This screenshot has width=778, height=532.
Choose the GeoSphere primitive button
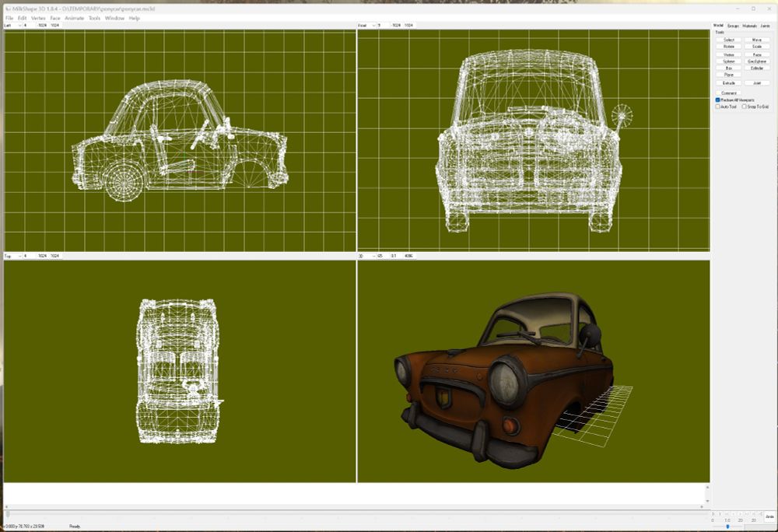(757, 61)
